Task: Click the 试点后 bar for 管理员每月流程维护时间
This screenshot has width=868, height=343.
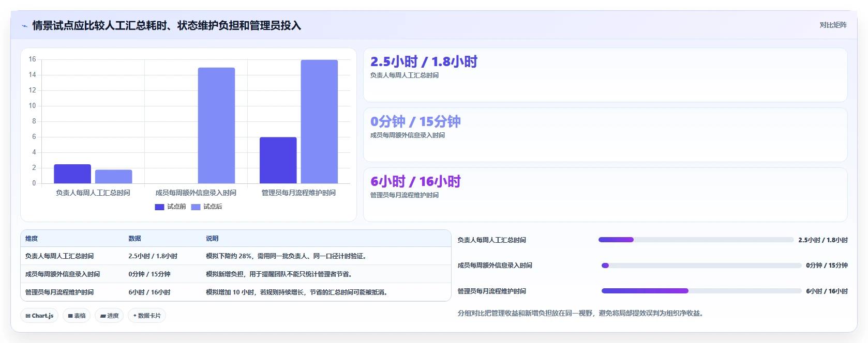Action: 319,121
